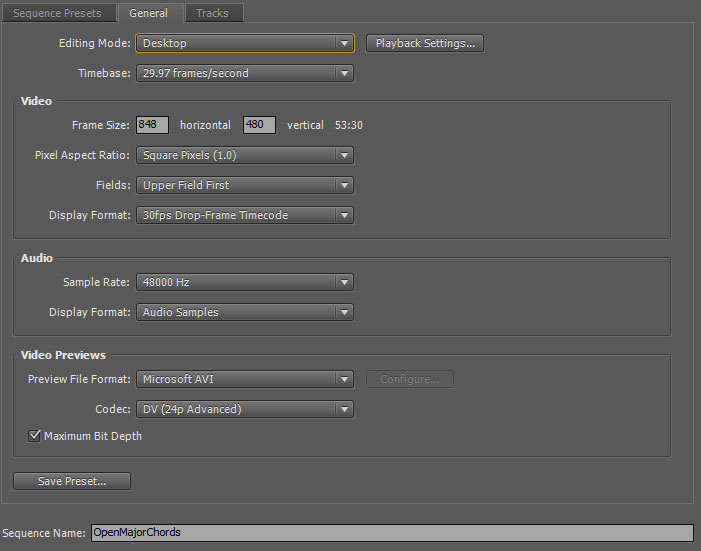Viewport: 701px width, 551px height.
Task: Click the Save Preset button
Action: click(x=72, y=481)
